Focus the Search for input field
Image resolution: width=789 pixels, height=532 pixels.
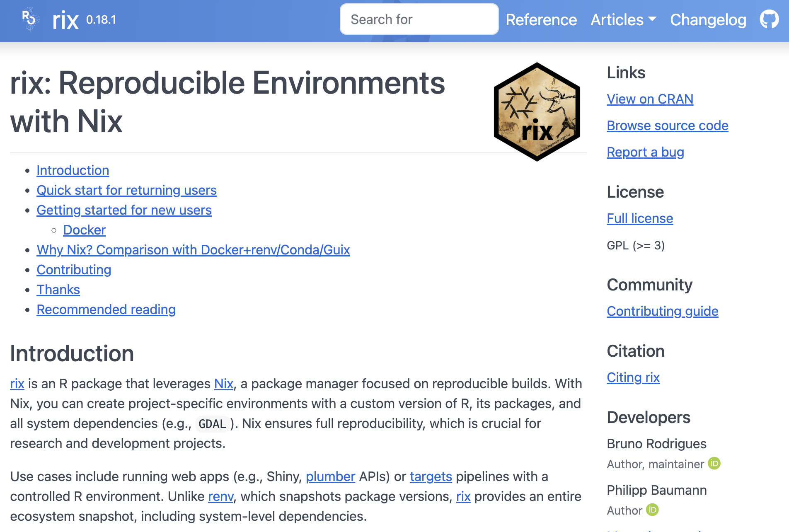point(419,19)
